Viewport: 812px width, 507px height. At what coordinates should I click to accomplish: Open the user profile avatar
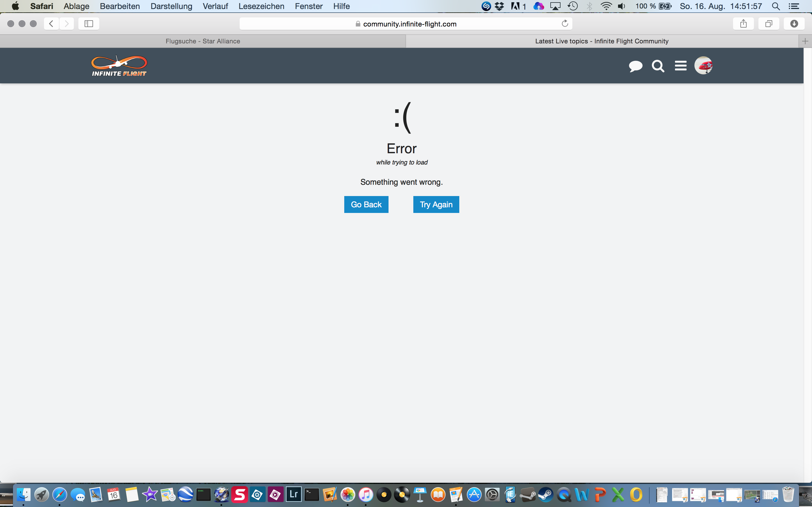coord(703,65)
